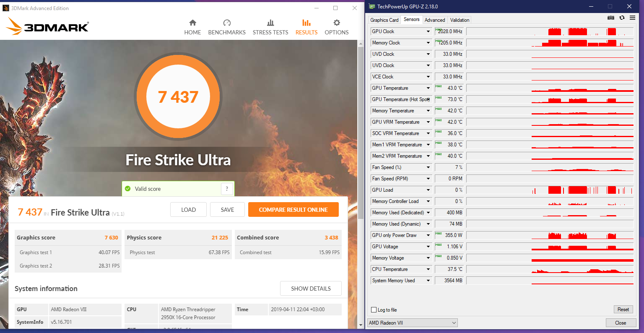The height and width of the screenshot is (333, 644).
Task: Click the SAVE button
Action: click(227, 210)
